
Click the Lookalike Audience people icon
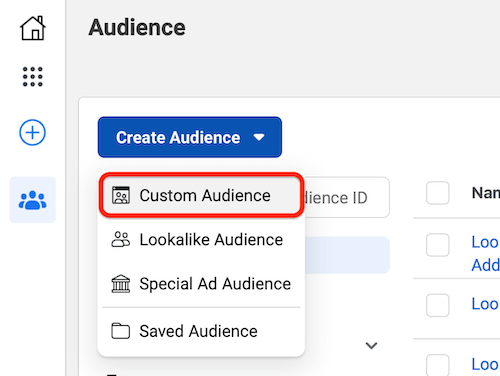click(121, 239)
